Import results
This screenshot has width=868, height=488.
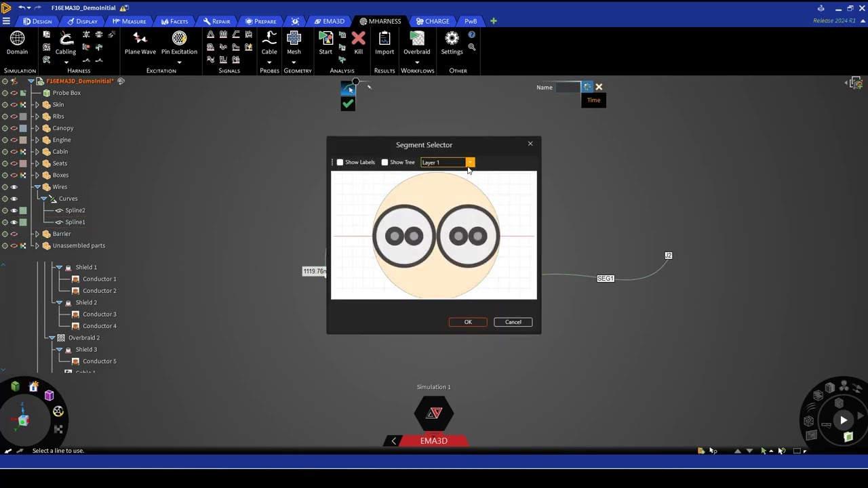[384, 43]
